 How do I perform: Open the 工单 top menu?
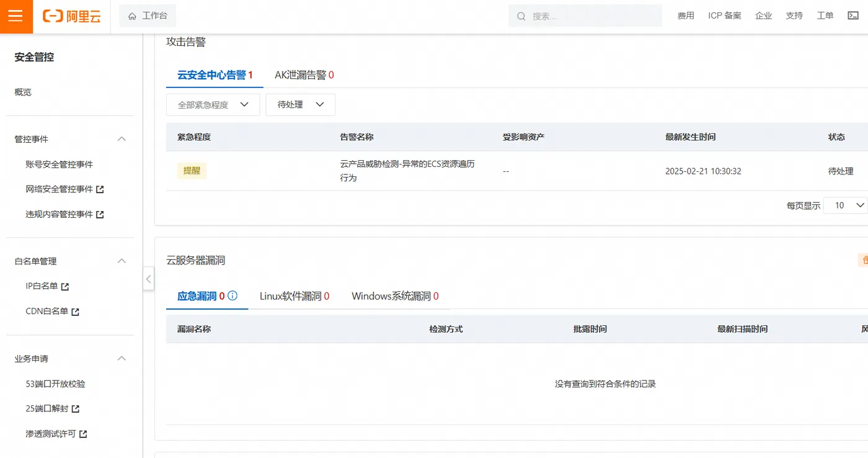pos(825,16)
